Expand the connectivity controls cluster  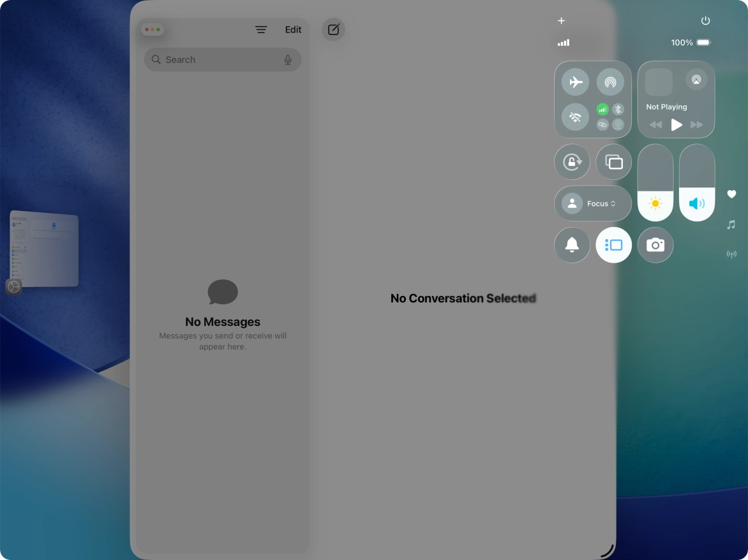pos(592,99)
